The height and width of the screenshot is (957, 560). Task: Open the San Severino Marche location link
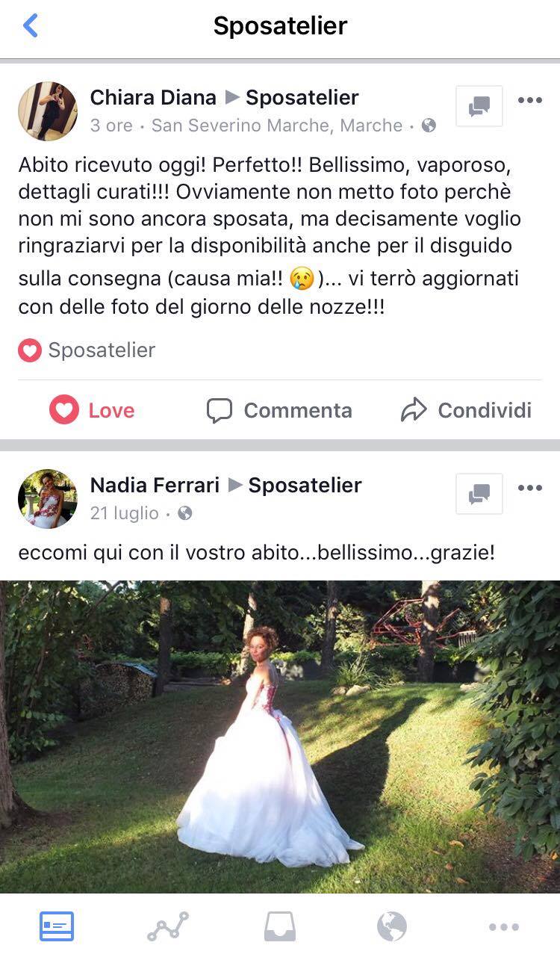277,126
